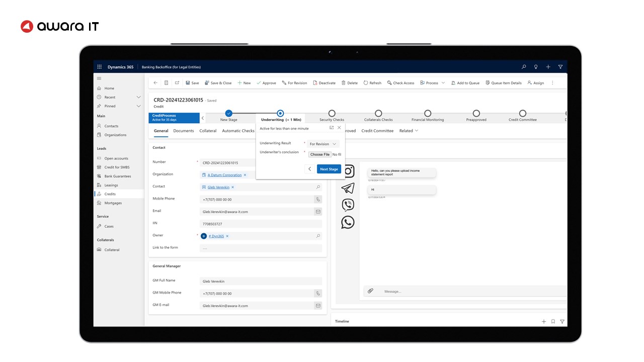This screenshot has height=362, width=644.
Task: Close the Underwriting stage flyout
Action: click(339, 128)
